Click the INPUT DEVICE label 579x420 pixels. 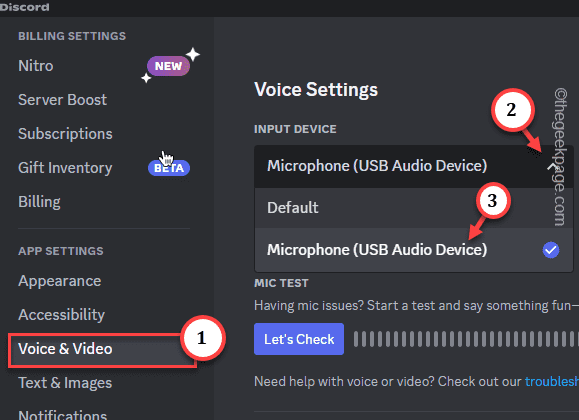[295, 129]
